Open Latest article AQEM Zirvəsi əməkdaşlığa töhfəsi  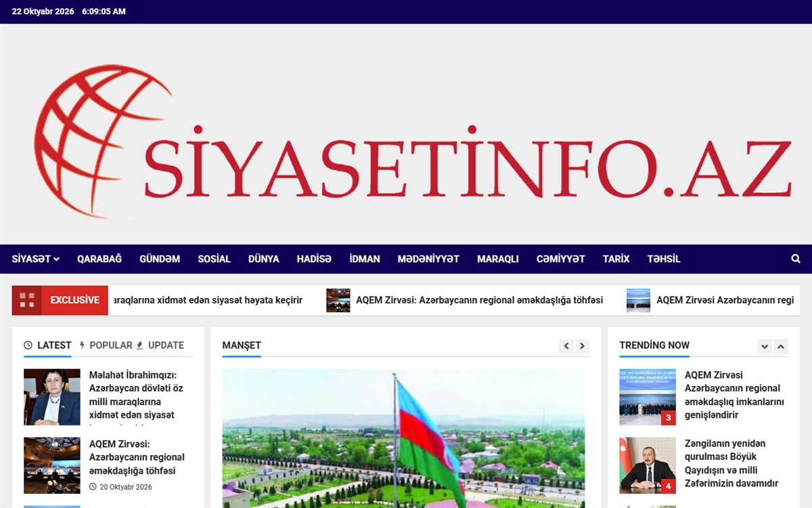point(137,457)
